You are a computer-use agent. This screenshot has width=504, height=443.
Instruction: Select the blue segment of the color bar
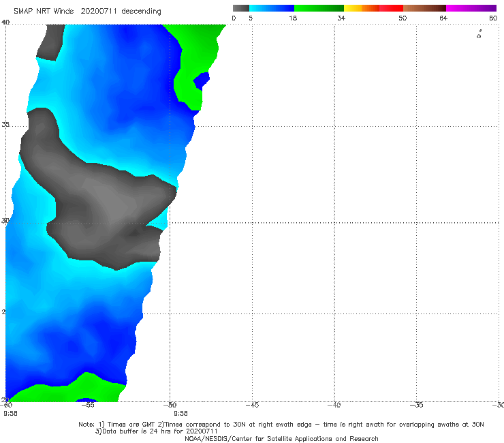272,8
